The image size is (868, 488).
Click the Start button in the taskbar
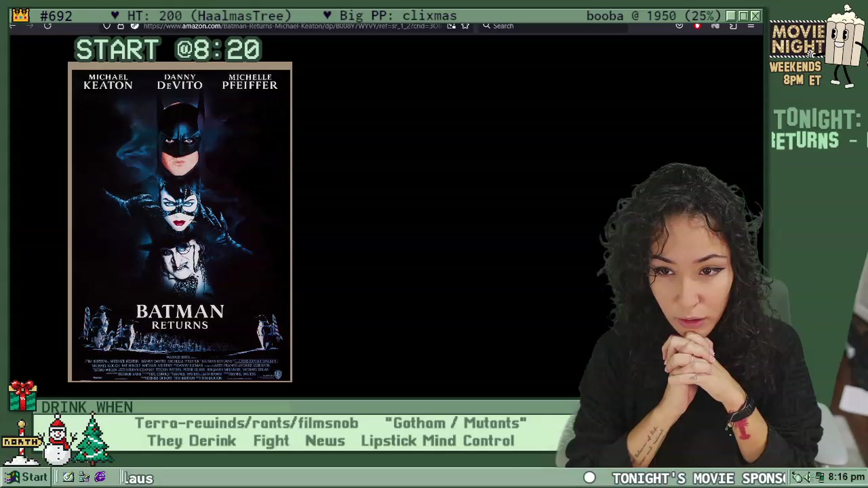point(26,477)
